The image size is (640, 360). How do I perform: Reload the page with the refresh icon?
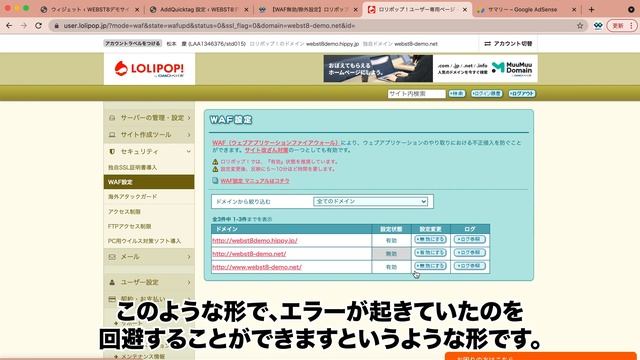tap(38, 26)
